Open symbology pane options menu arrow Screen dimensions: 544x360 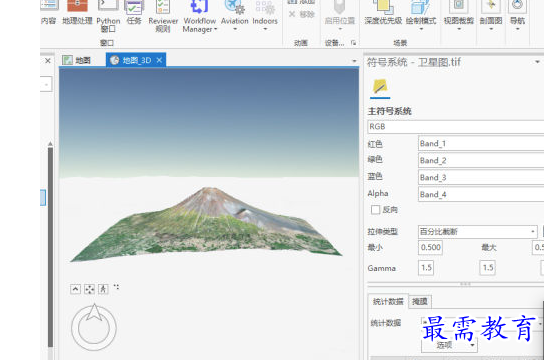[537, 62]
